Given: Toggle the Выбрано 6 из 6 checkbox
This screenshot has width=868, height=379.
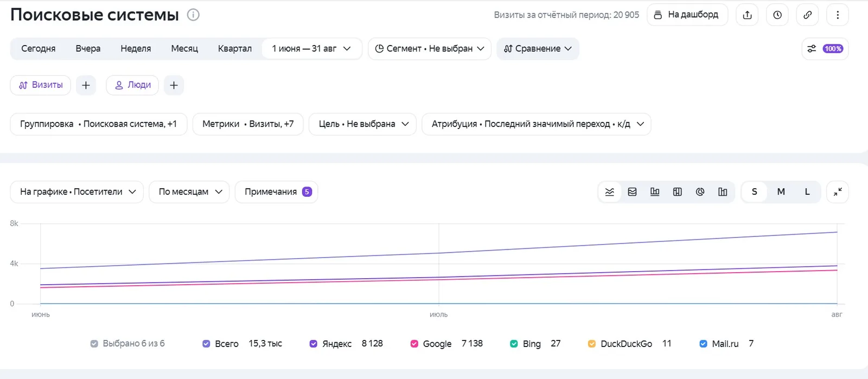Looking at the screenshot, I should click(94, 344).
